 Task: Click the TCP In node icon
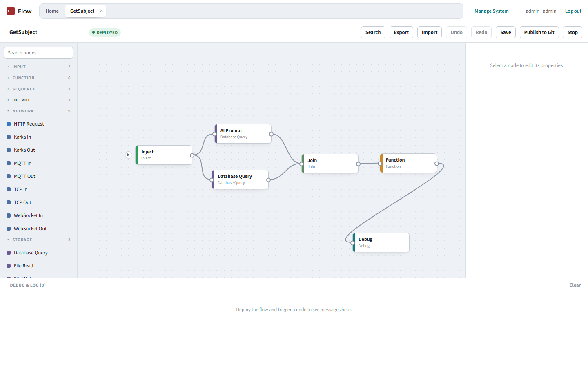(9, 189)
